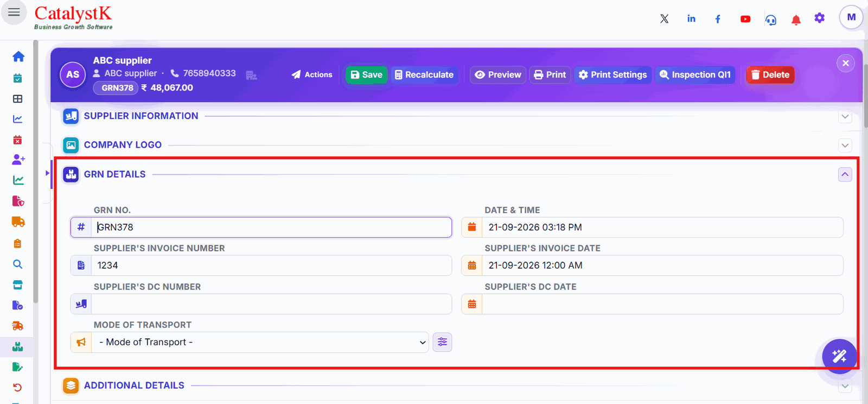Image resolution: width=868 pixels, height=404 pixels.
Task: Click the AS supplier avatar
Action: (73, 74)
